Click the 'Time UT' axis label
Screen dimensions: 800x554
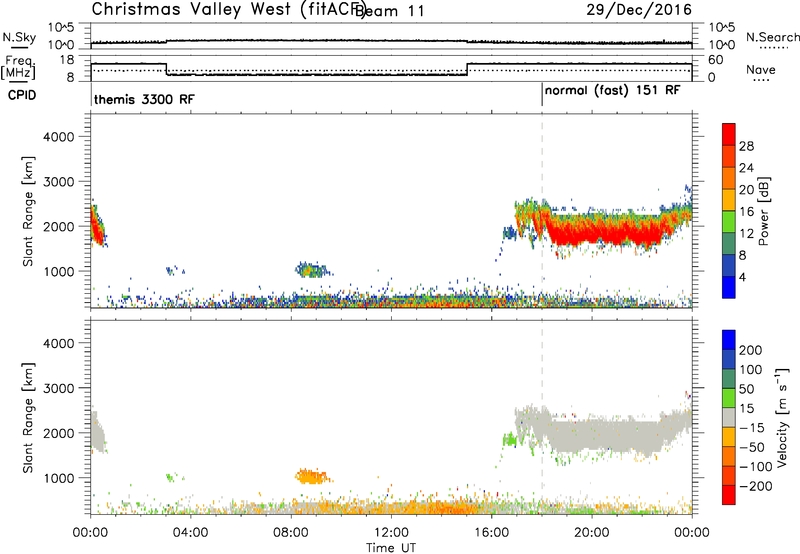(x=391, y=548)
